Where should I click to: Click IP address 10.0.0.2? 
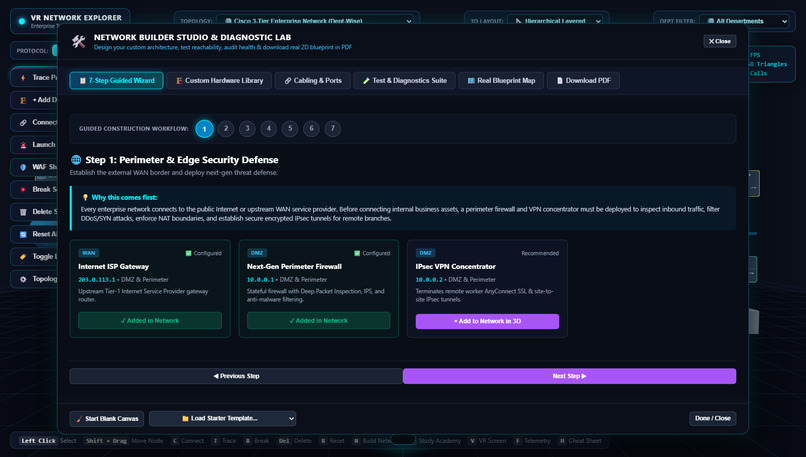click(x=429, y=280)
